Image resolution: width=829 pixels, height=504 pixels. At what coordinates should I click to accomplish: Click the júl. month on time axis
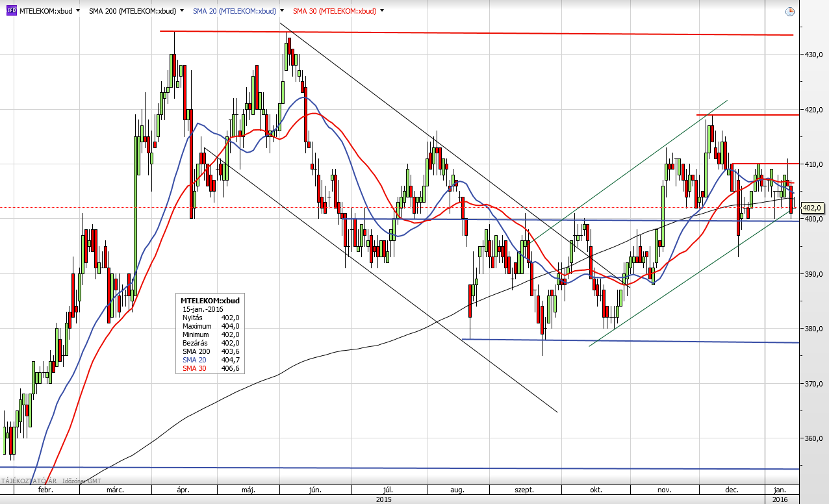(x=388, y=490)
